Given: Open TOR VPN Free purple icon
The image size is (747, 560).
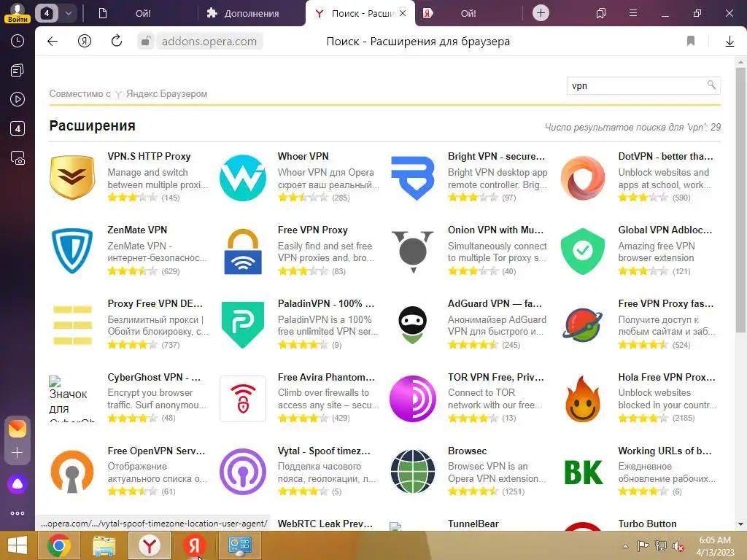Looking at the screenshot, I should pos(413,399).
